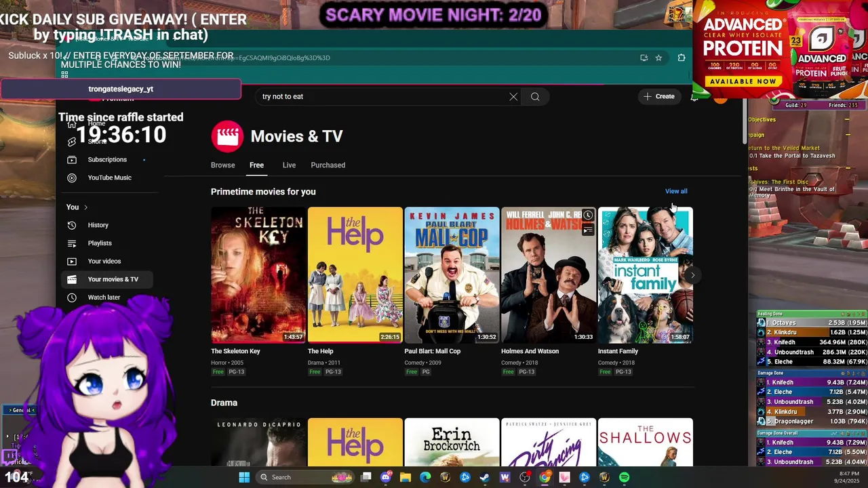Screen dimensions: 868x488
Task: Open Task View from the taskbar
Action: coord(366,477)
